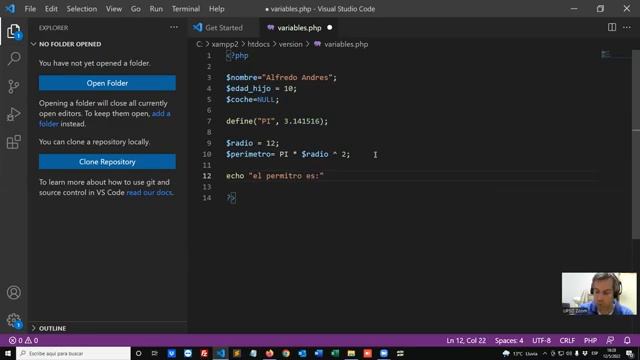The image size is (640, 360).
Task: Open the Selection menu
Action: point(82,9)
